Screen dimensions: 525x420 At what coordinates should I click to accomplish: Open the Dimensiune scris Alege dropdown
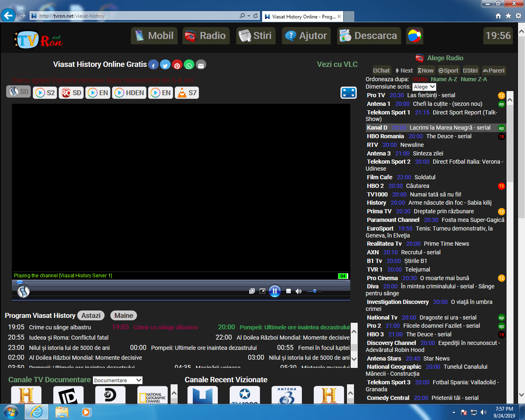424,87
